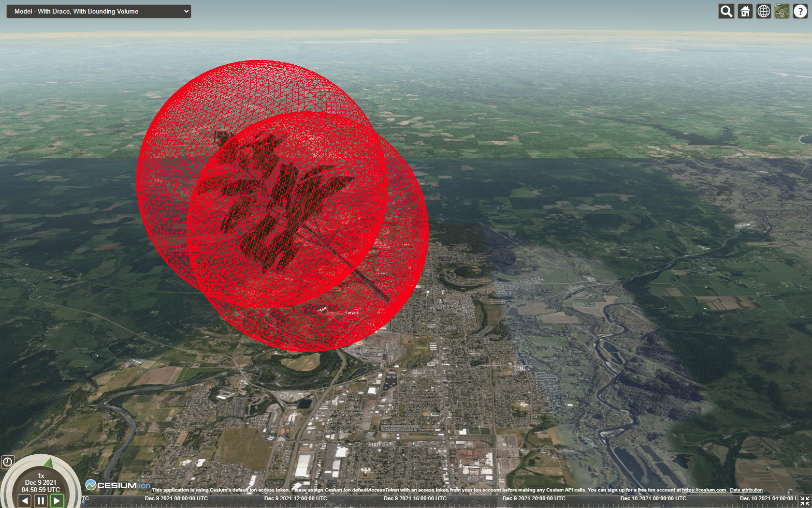Open the navigation help question icon

click(x=800, y=11)
